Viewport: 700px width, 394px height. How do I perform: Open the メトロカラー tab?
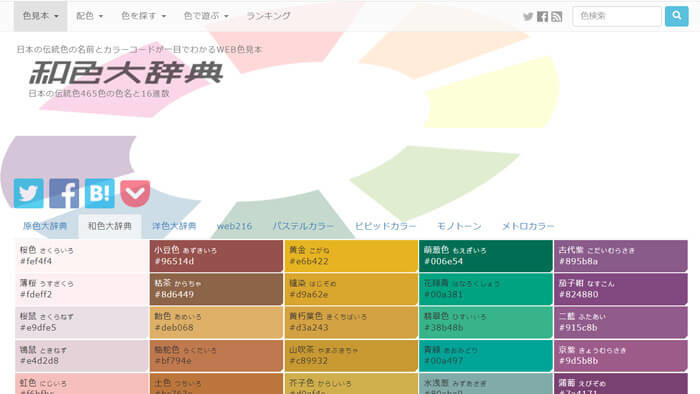point(528,226)
